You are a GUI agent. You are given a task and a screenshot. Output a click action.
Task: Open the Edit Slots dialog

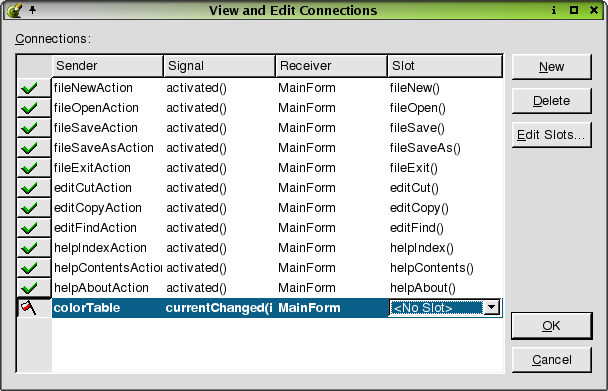[551, 135]
